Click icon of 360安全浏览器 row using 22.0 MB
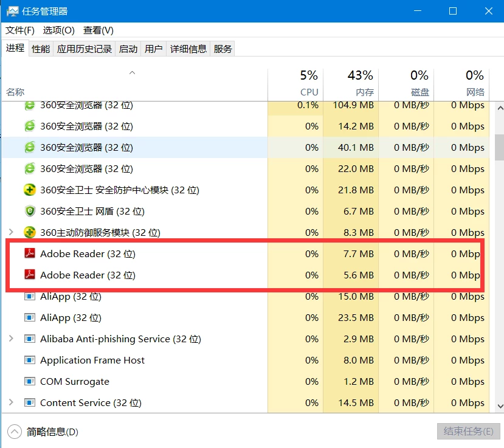Screen dimensions: 504x448 pyautogui.click(x=30, y=168)
